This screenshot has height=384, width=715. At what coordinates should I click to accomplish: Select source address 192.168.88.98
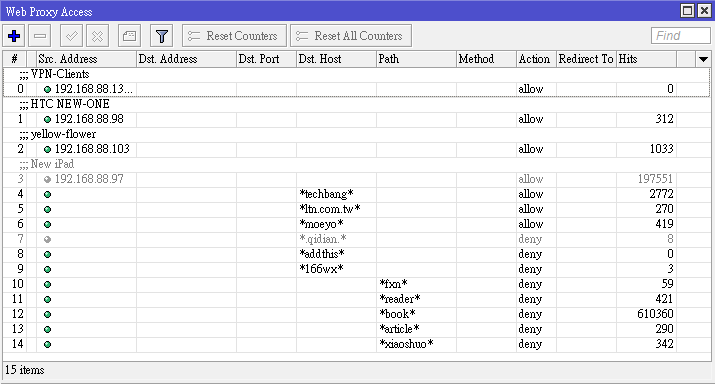click(89, 119)
